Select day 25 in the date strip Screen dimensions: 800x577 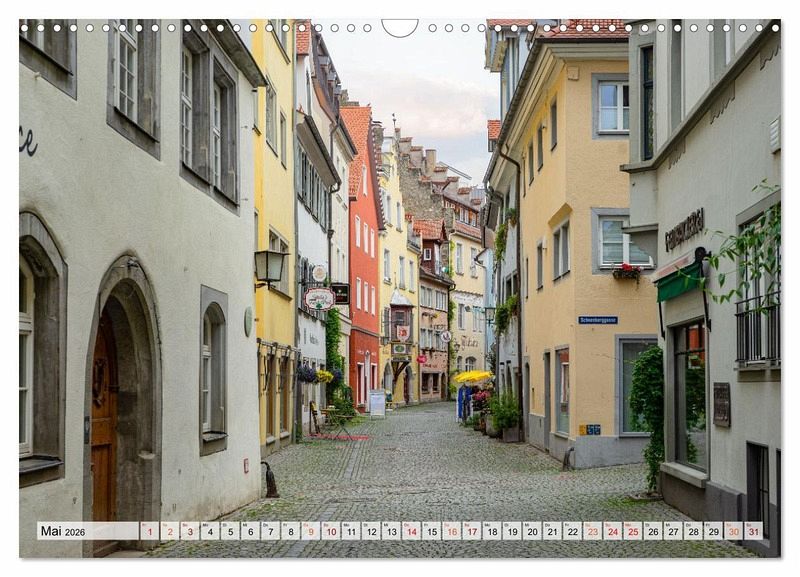click(x=632, y=532)
